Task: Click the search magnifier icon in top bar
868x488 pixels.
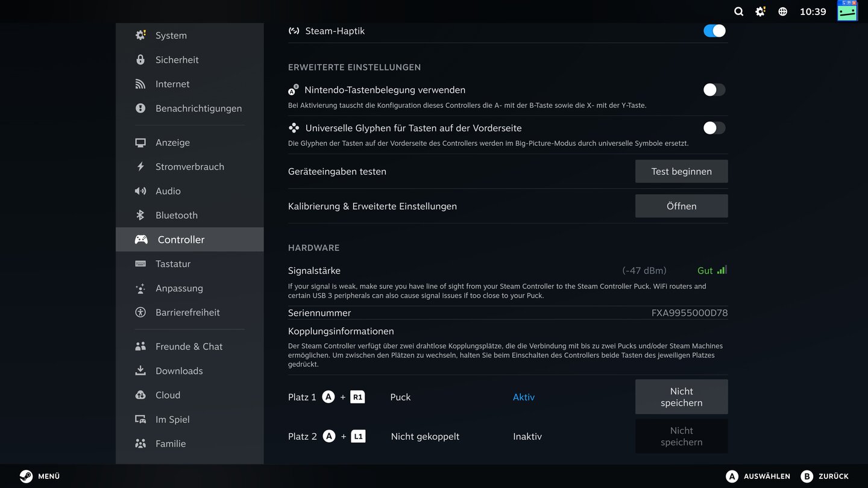Action: coord(738,11)
